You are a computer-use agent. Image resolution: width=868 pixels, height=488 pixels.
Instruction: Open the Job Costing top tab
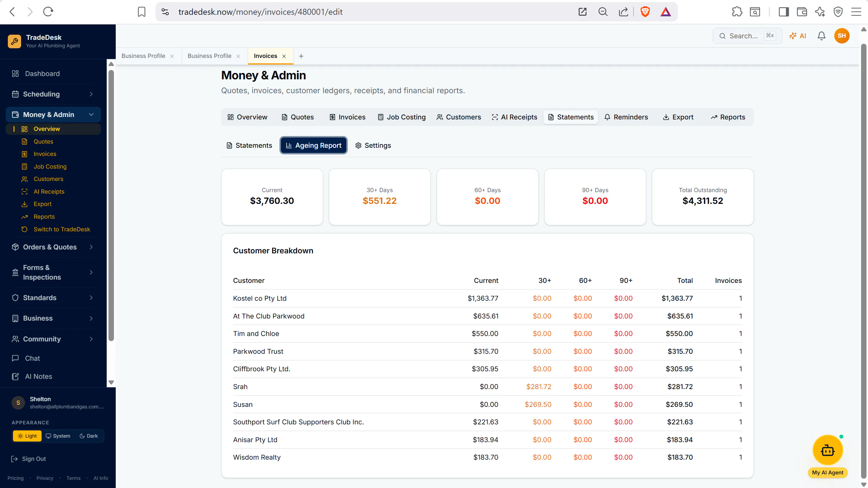pos(402,117)
